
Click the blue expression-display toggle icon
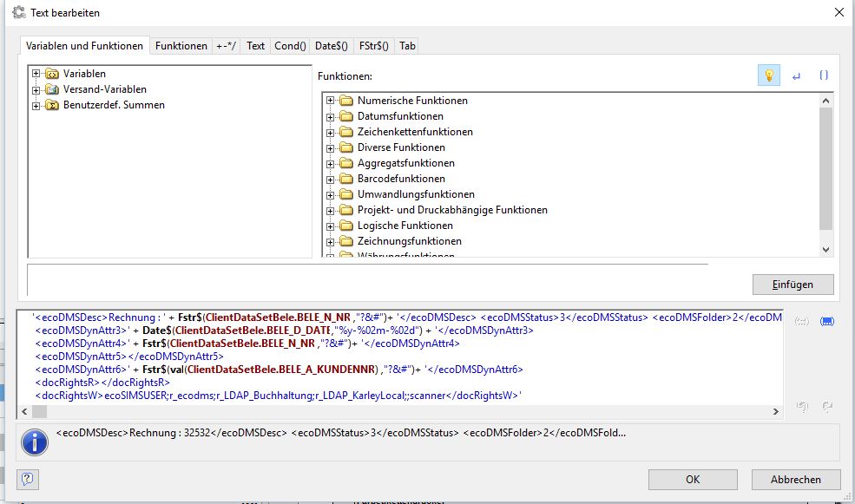click(827, 322)
